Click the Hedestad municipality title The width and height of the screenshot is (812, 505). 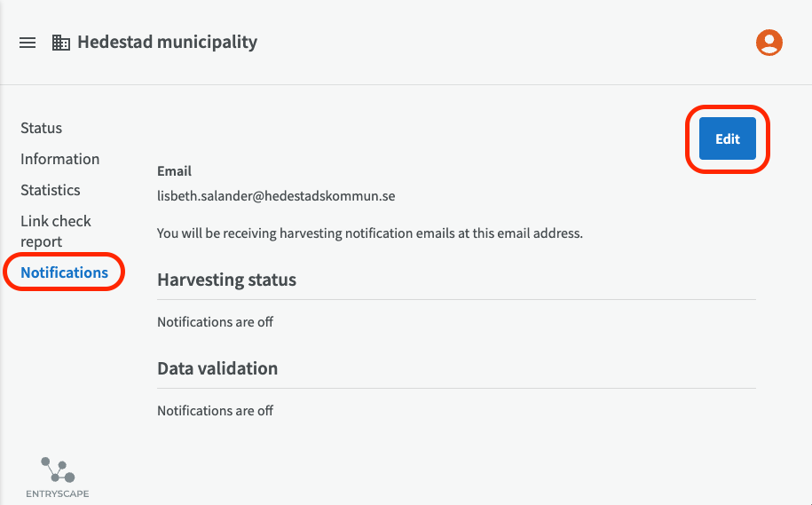point(167,42)
